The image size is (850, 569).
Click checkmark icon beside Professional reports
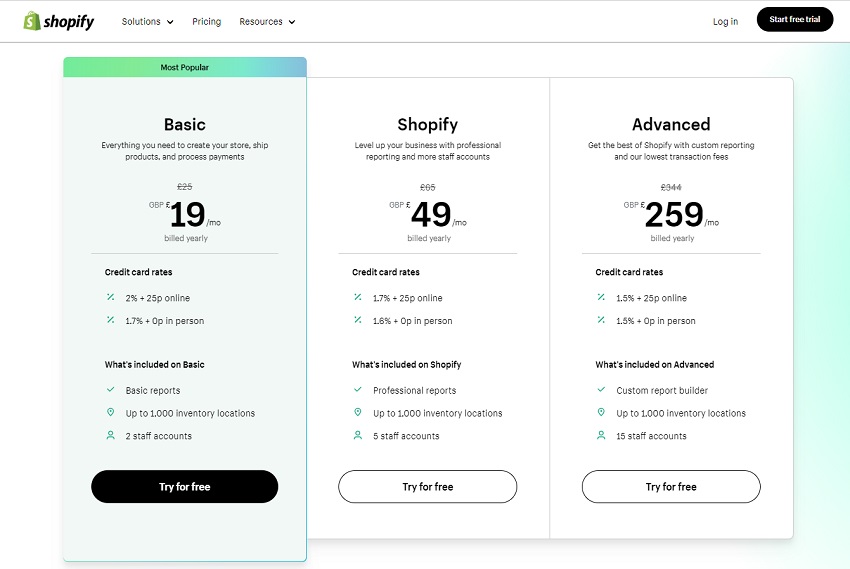pos(358,389)
